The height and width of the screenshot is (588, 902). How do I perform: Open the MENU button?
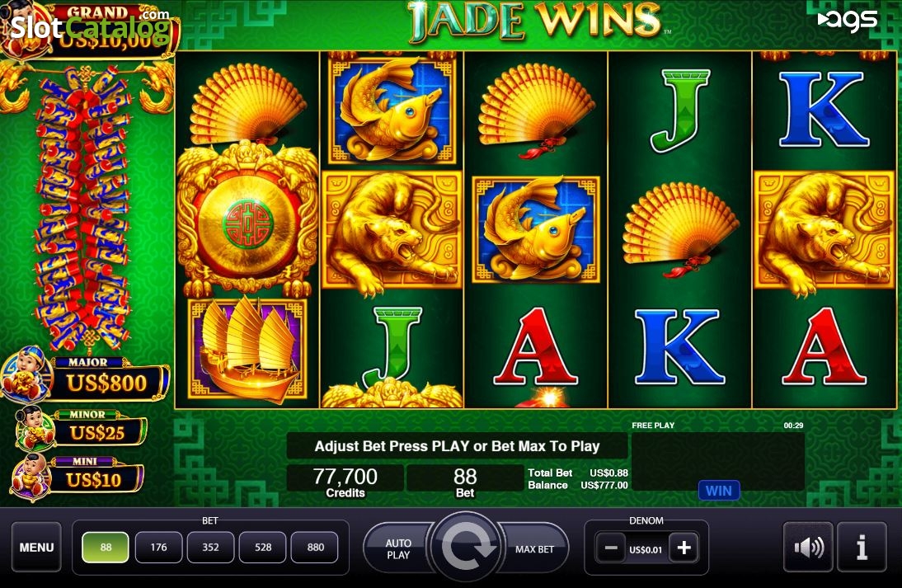tap(36, 547)
